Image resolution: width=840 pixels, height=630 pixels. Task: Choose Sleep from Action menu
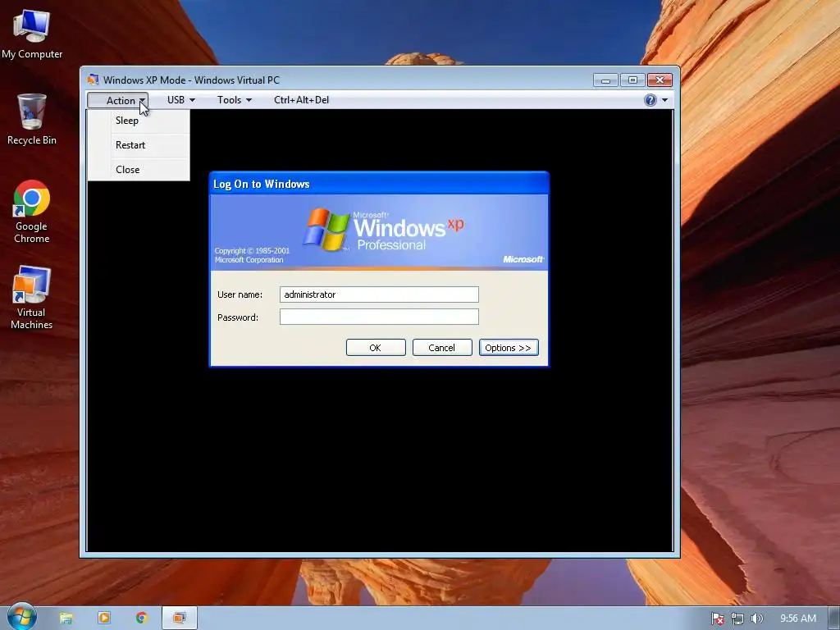tap(139, 121)
